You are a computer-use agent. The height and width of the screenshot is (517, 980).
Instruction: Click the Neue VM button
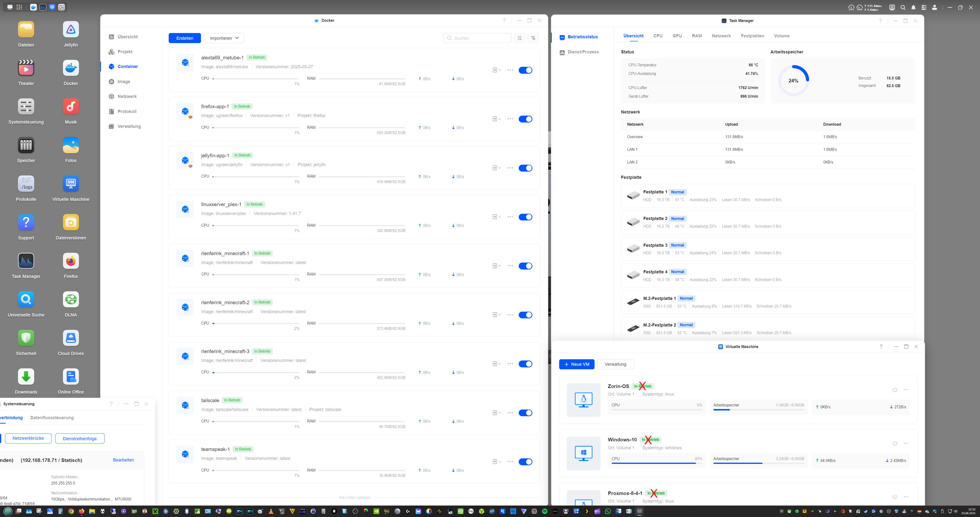click(576, 364)
